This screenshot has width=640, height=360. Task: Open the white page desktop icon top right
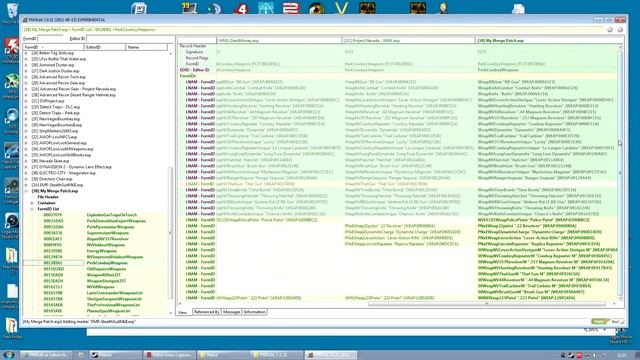pos(518,9)
